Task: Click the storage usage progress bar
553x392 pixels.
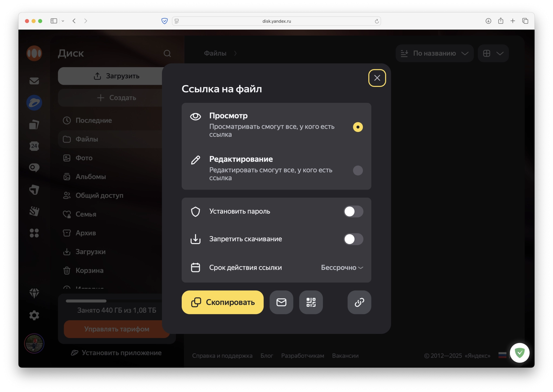Action: pos(86,301)
